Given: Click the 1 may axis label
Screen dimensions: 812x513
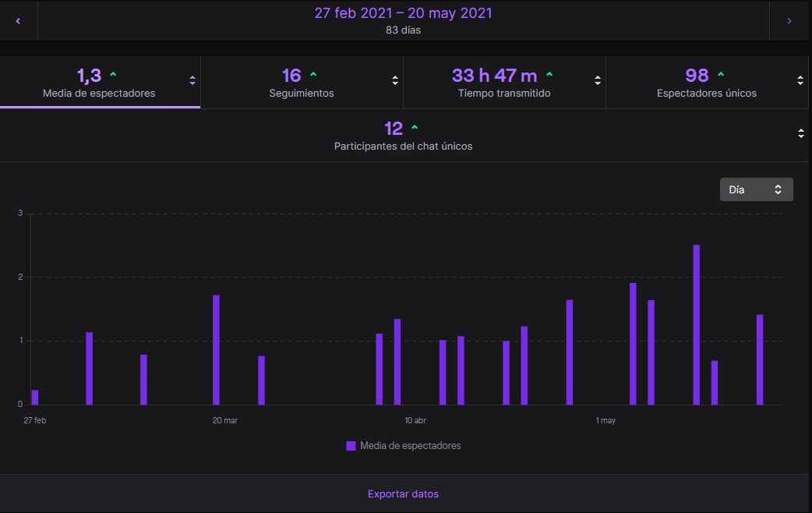Looking at the screenshot, I should tap(605, 420).
